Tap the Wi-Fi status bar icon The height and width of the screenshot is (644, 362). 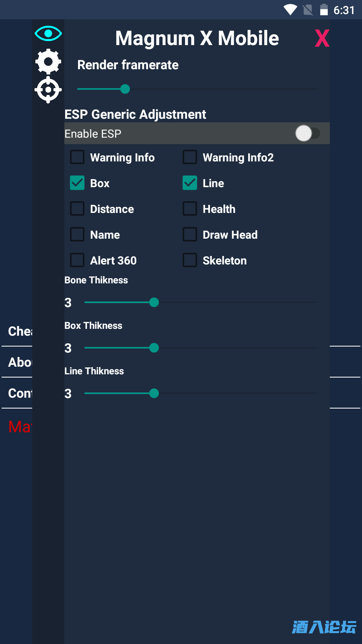[x=290, y=10]
